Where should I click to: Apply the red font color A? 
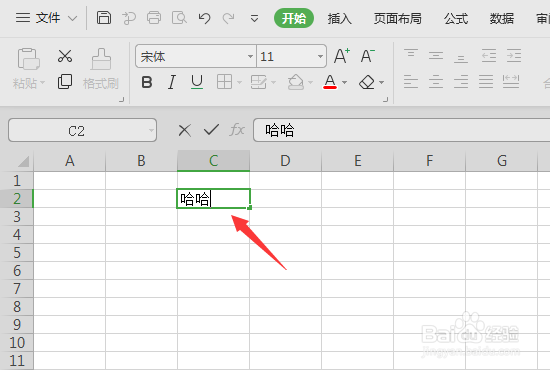pyautogui.click(x=330, y=82)
